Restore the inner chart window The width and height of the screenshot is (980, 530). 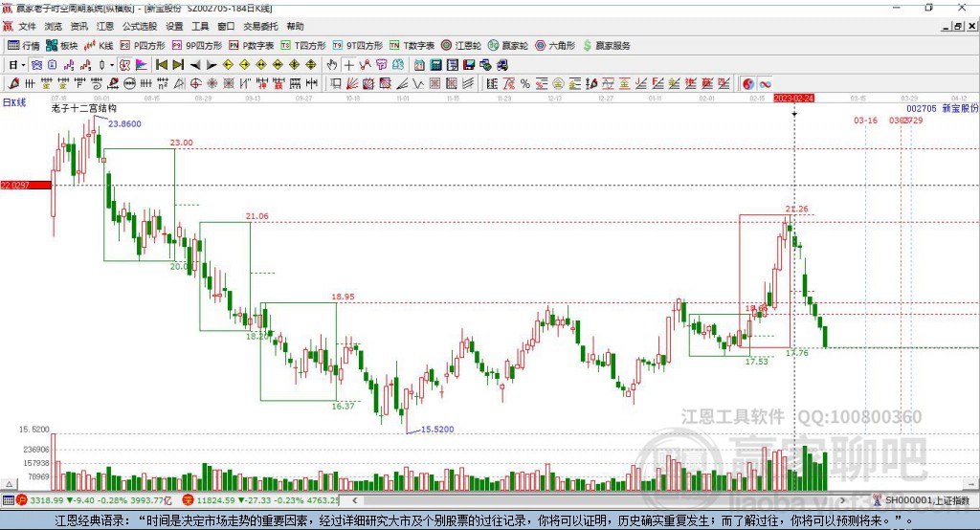point(958,26)
